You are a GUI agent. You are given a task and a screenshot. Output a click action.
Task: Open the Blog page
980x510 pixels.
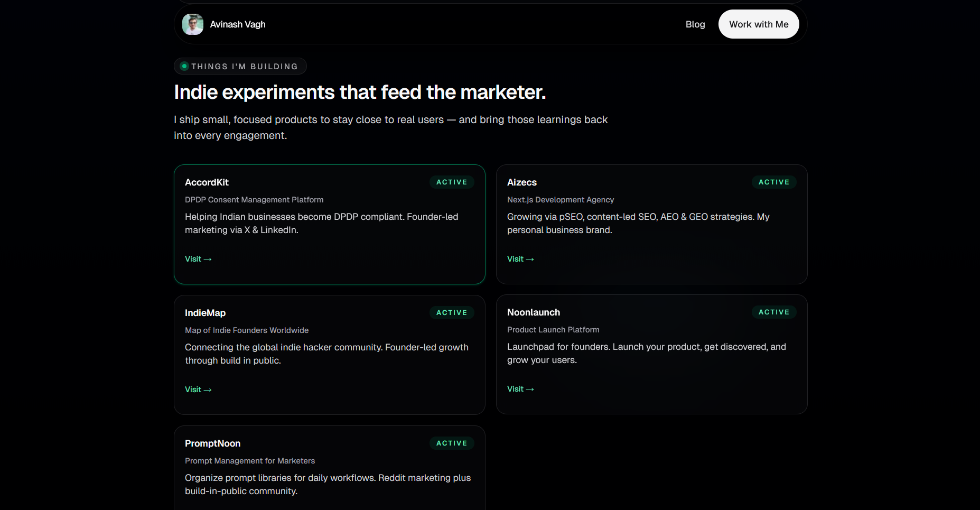pyautogui.click(x=695, y=24)
